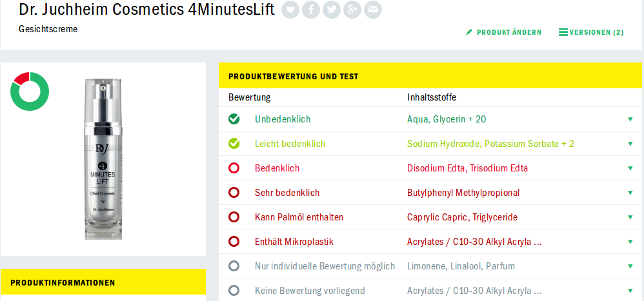
Task: Expand the Enthält Mikroplastik row arrow
Action: [630, 242]
